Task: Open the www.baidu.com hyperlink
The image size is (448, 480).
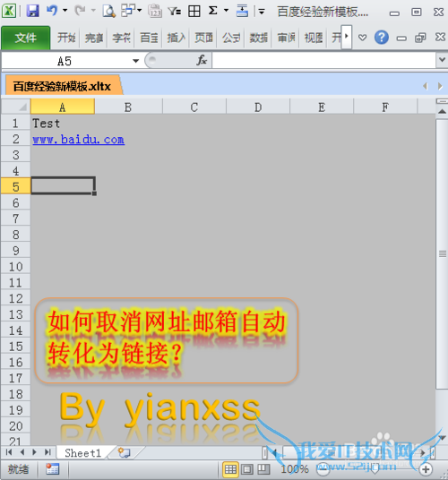Action: point(78,140)
